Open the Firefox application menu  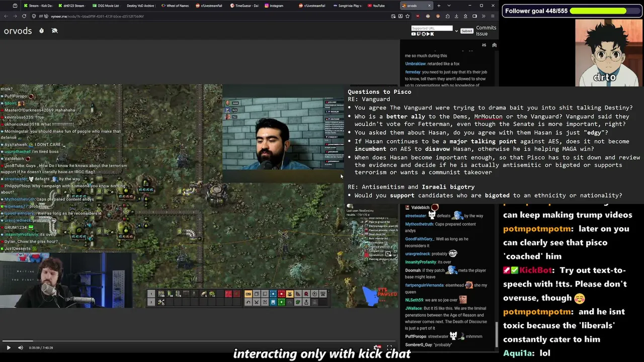pyautogui.click(x=493, y=16)
